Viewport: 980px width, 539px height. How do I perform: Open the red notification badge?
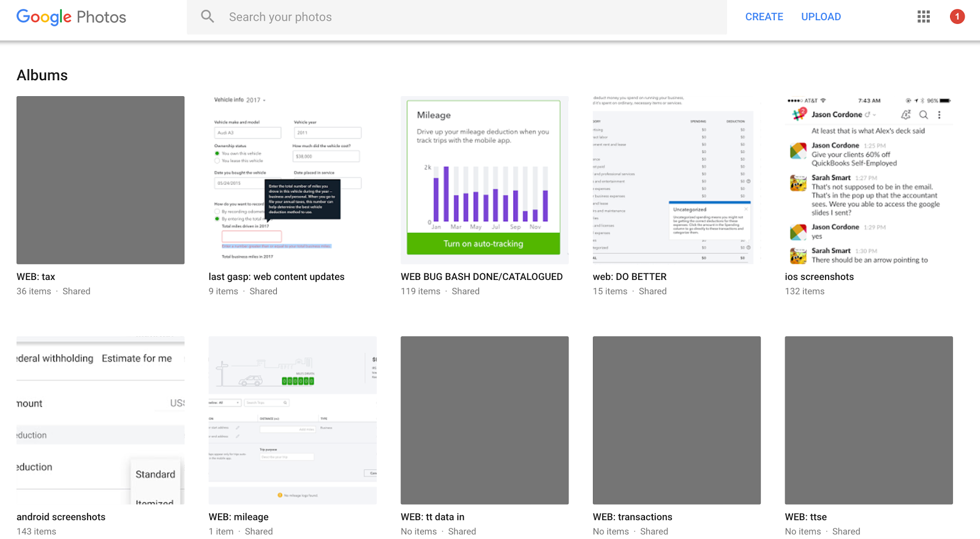(957, 17)
